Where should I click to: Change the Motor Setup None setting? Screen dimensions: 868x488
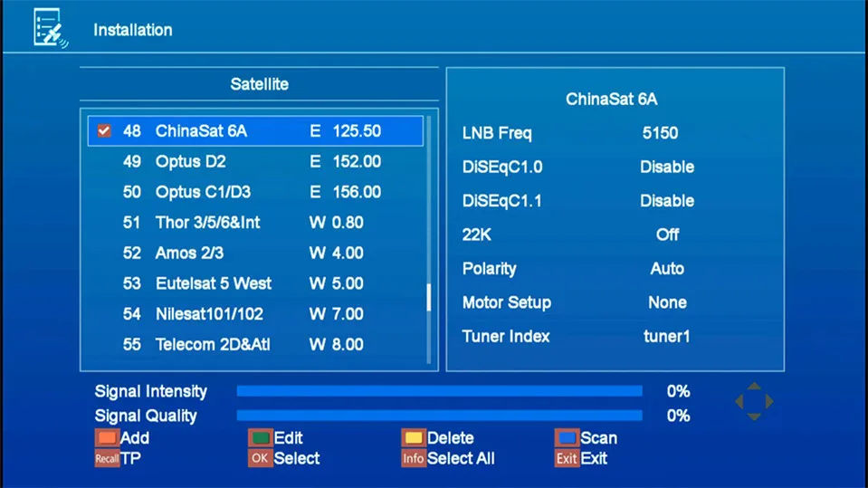667,302
